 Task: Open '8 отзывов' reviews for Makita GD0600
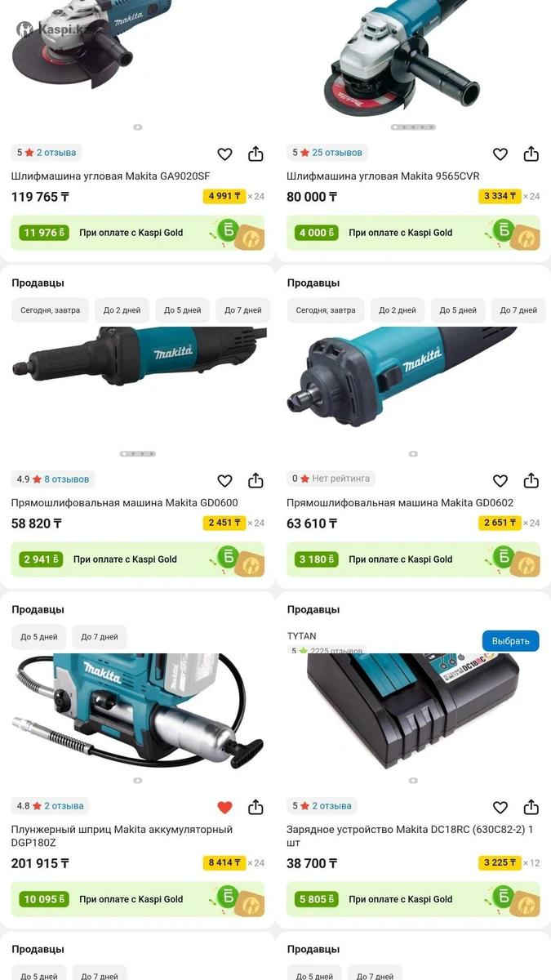(67, 479)
